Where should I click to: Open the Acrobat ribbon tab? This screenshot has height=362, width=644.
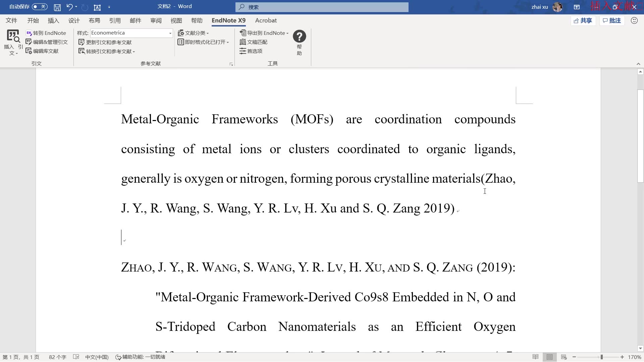pos(266,20)
